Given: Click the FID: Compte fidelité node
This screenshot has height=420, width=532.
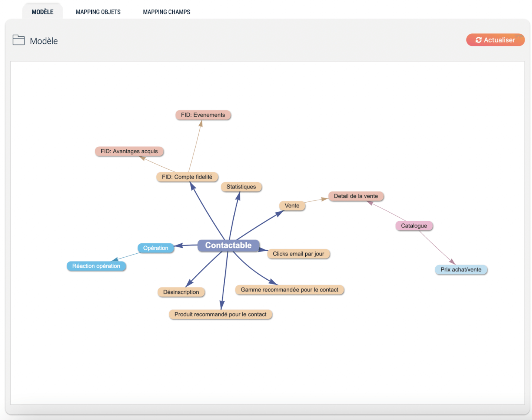Looking at the screenshot, I should click(x=187, y=177).
